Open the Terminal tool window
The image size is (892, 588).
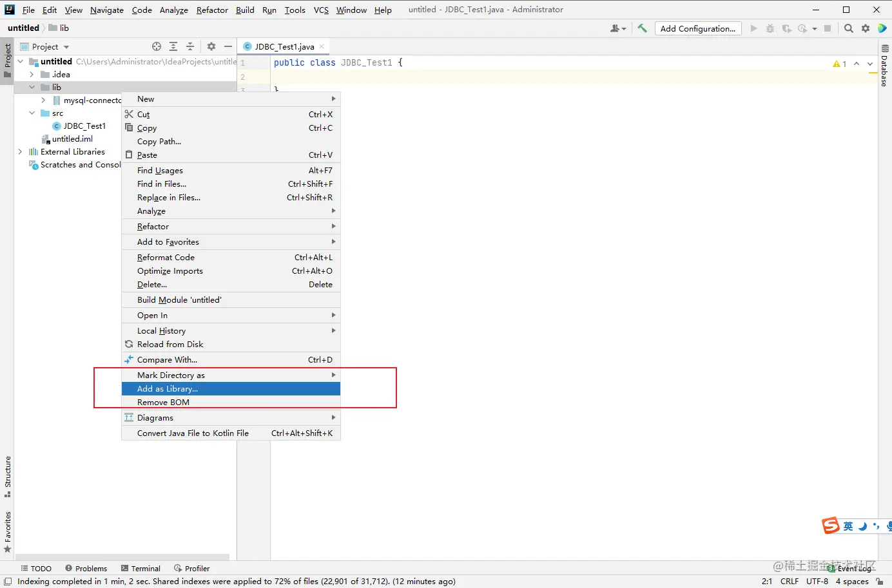click(x=141, y=568)
